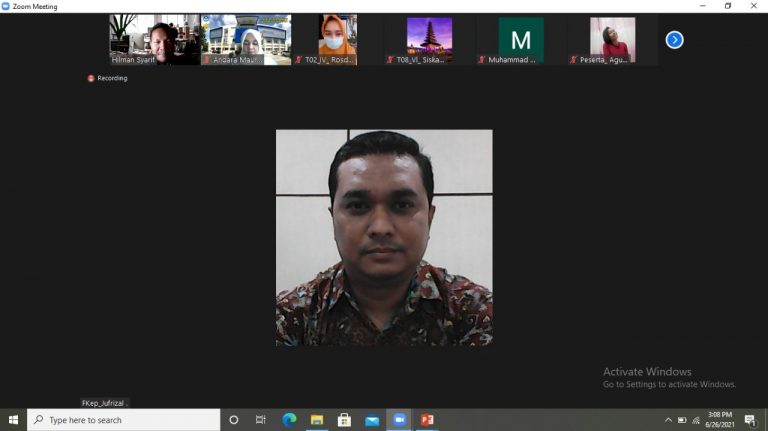Expand hidden system tray icons
Image resolution: width=768 pixels, height=431 pixels.
[668, 420]
